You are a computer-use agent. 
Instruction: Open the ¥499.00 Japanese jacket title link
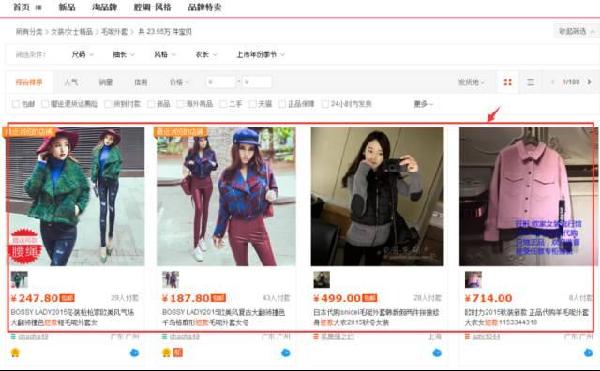[376, 317]
